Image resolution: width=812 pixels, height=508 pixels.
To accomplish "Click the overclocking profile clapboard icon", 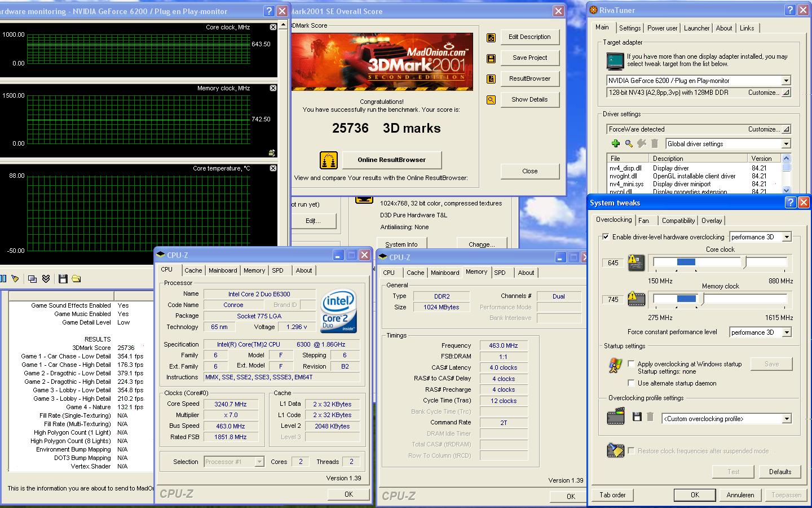I will coord(615,417).
